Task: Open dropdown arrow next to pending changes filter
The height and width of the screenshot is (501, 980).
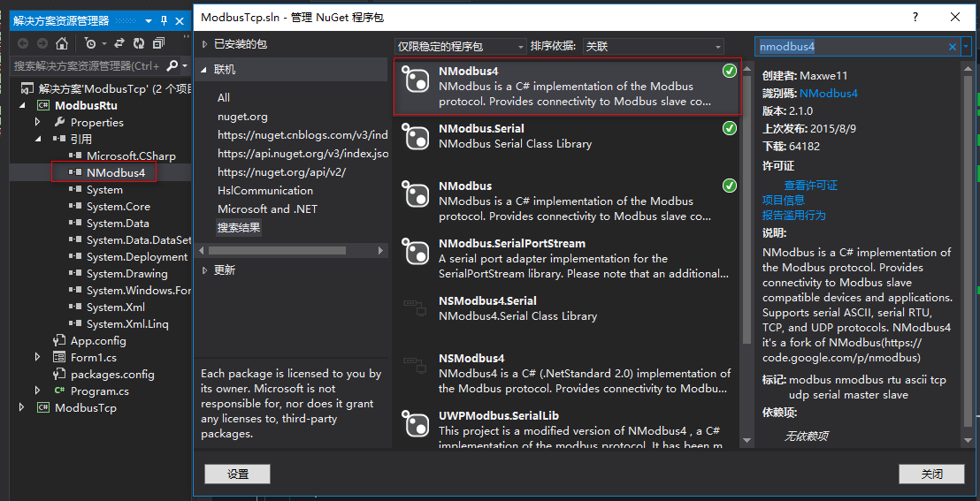Action: (x=104, y=43)
